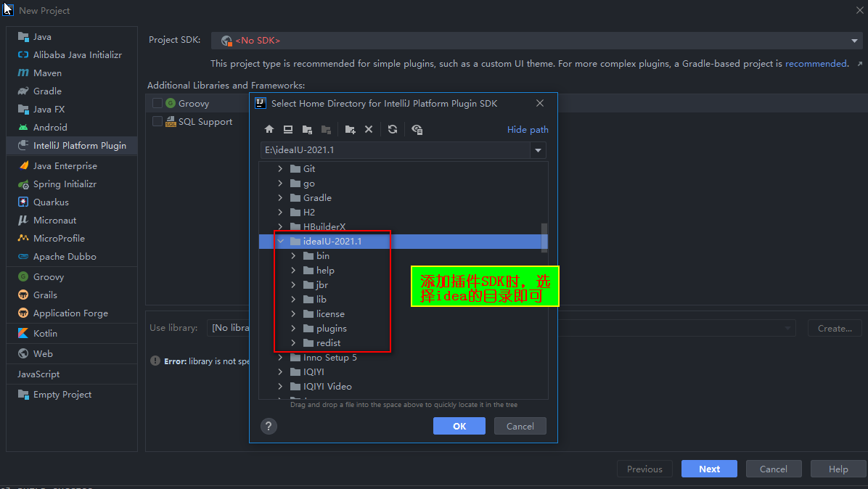868x489 pixels.
Task: Expand the bin folder
Action: coord(293,255)
